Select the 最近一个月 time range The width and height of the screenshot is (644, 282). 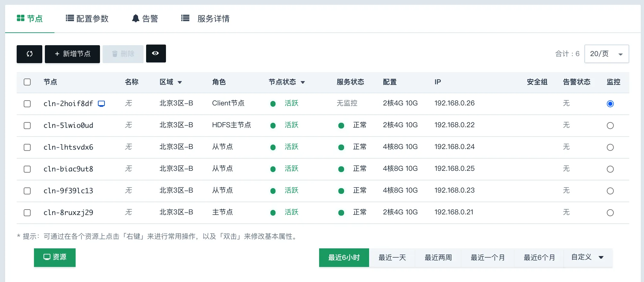pos(488,258)
